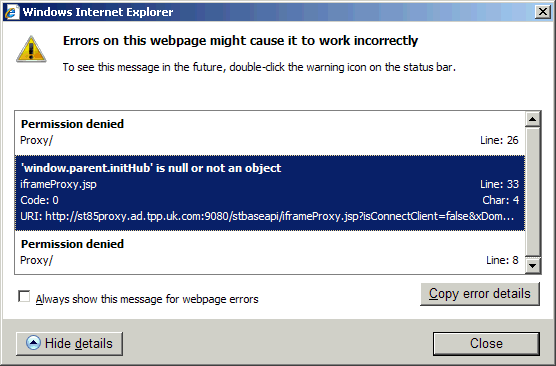Click the iframeProxy.jsp URI line

point(267,216)
